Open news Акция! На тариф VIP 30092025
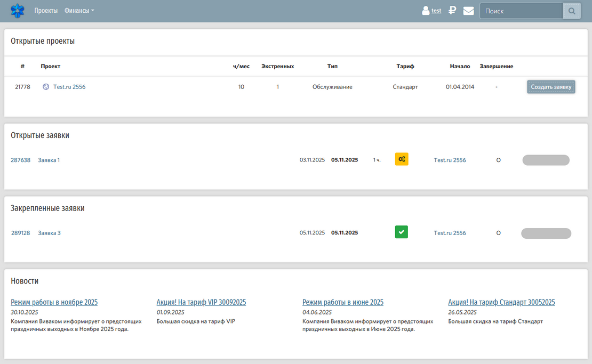The height and width of the screenshot is (364, 592). pyautogui.click(x=201, y=302)
